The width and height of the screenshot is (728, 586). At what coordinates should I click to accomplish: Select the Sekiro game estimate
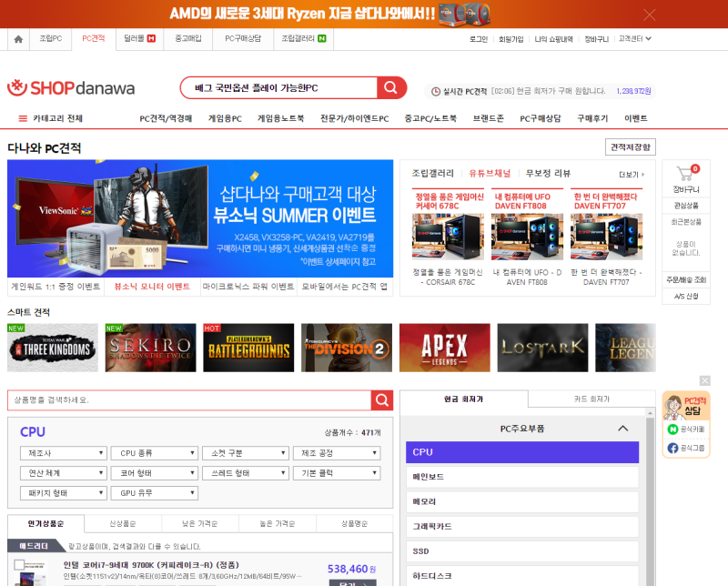(151, 348)
